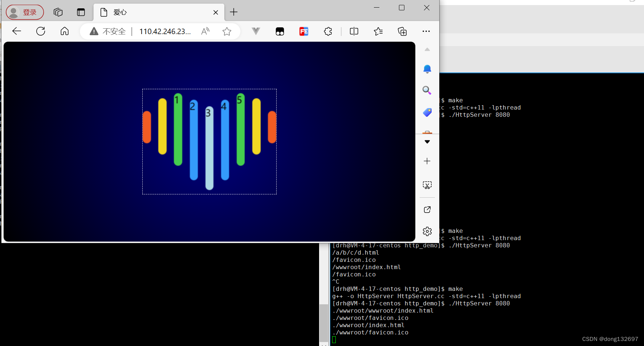This screenshot has height=346, width=644.
Task: Click the left yellow heart bar
Action: point(163,126)
